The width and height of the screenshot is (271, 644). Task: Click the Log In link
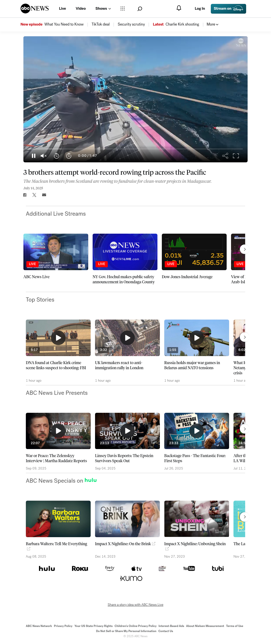[x=200, y=9]
